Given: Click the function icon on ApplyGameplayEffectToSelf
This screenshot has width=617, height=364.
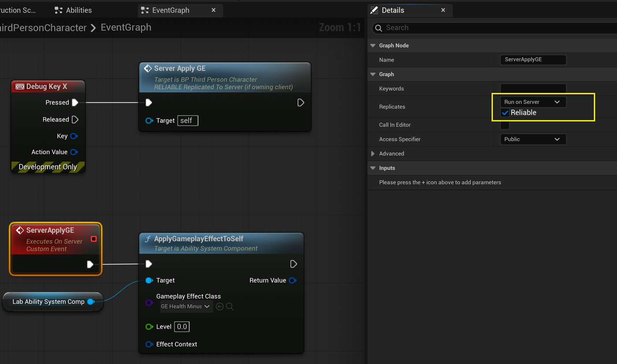Looking at the screenshot, I should click(x=148, y=239).
